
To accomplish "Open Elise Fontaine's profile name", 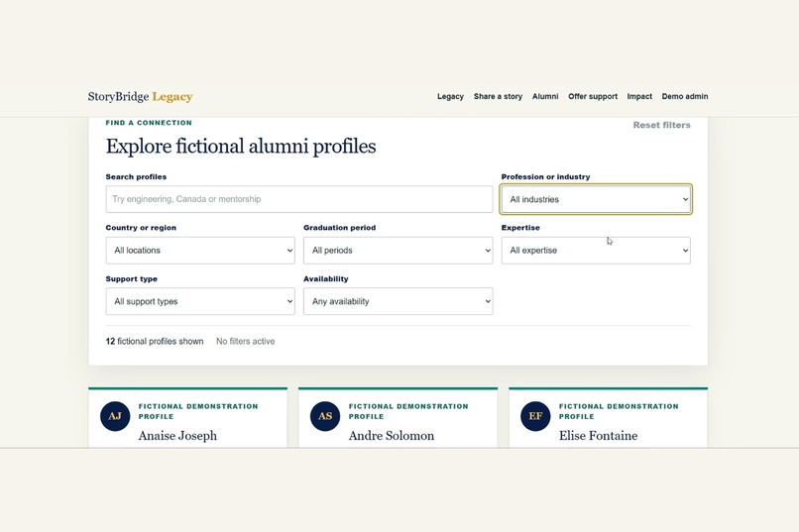I will point(598,436).
